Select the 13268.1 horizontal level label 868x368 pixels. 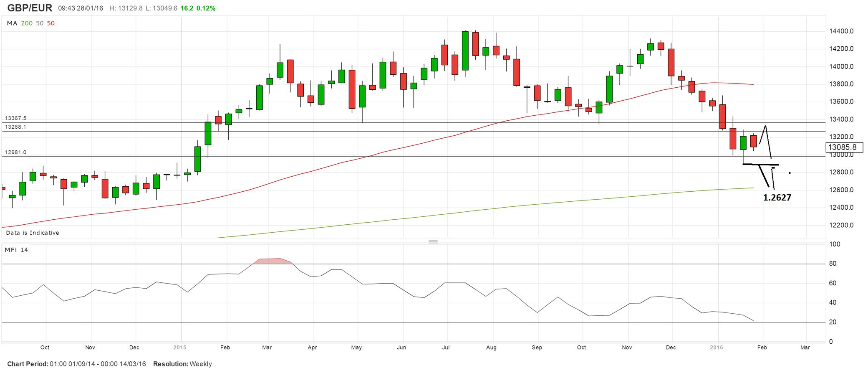[x=15, y=127]
